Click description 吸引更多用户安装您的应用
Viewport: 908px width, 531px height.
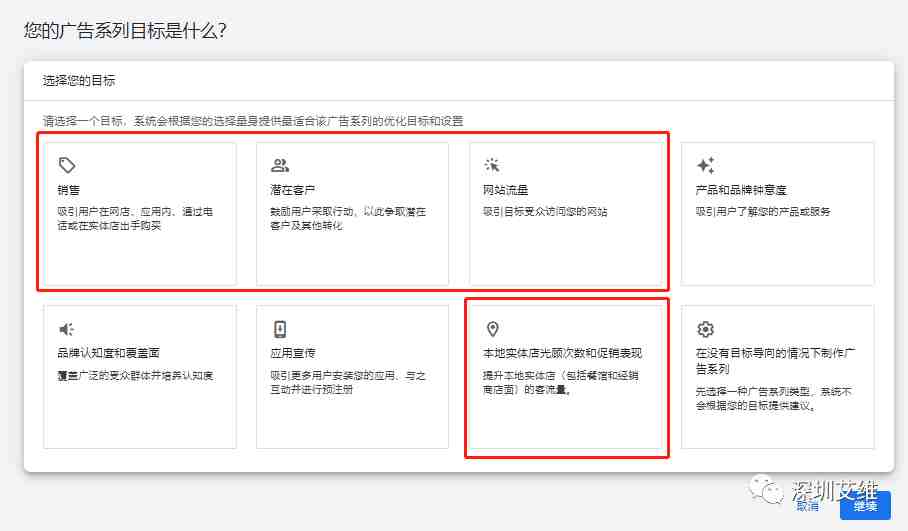click(347, 382)
